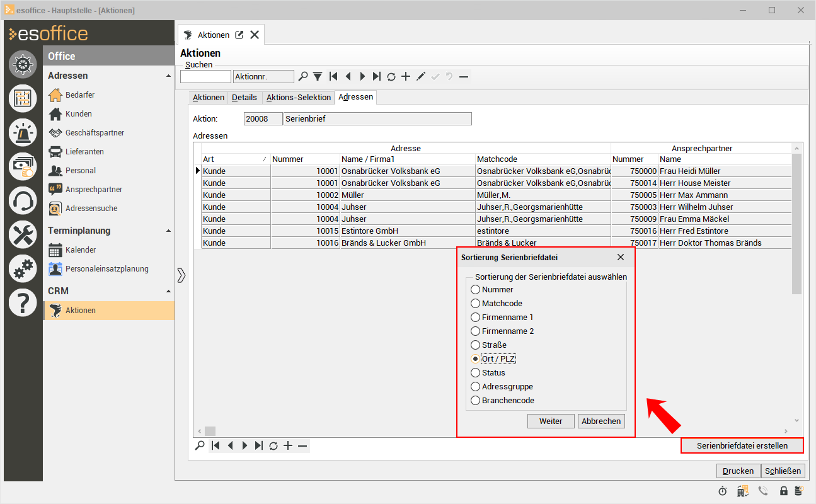Screen dimensions: 816x504
Task: Click the Drucken button
Action: [738, 471]
